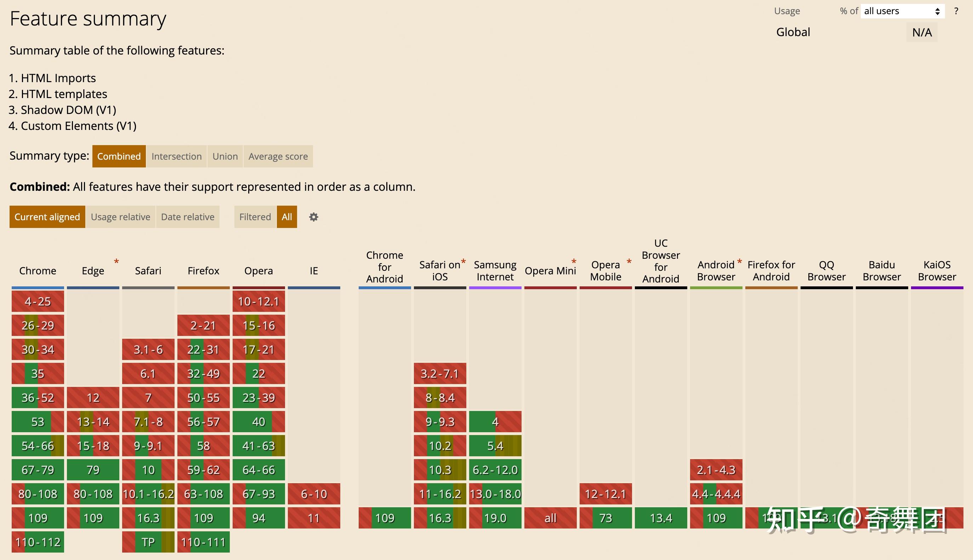Viewport: 973px width, 560px height.
Task: Click UC Browser 13.4 cell
Action: (661, 518)
